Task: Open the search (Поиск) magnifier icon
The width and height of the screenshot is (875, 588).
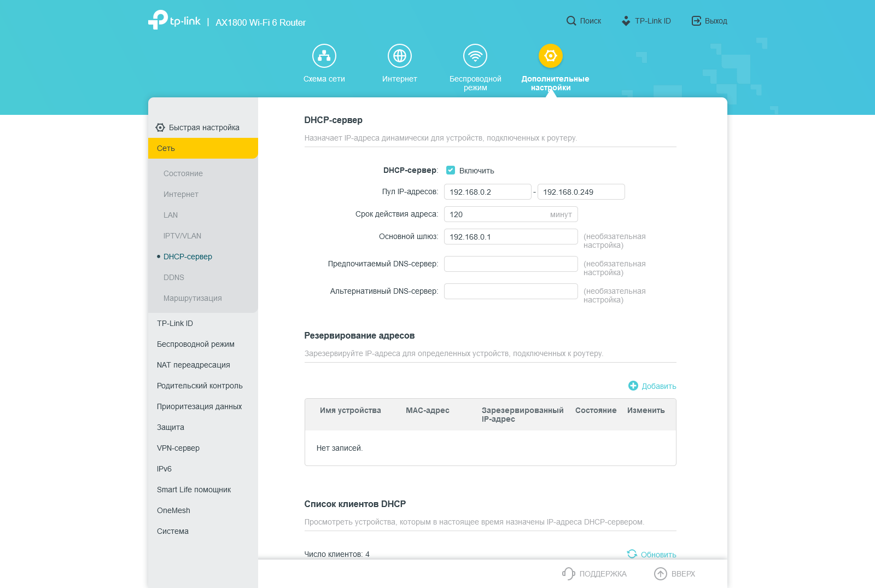Action: pyautogui.click(x=571, y=21)
